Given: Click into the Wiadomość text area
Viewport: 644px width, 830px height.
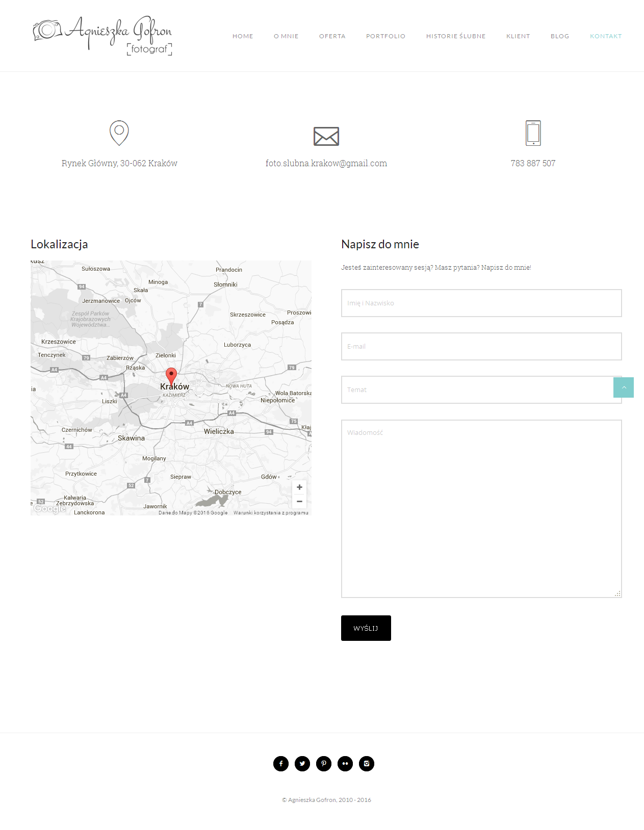Looking at the screenshot, I should coord(481,508).
